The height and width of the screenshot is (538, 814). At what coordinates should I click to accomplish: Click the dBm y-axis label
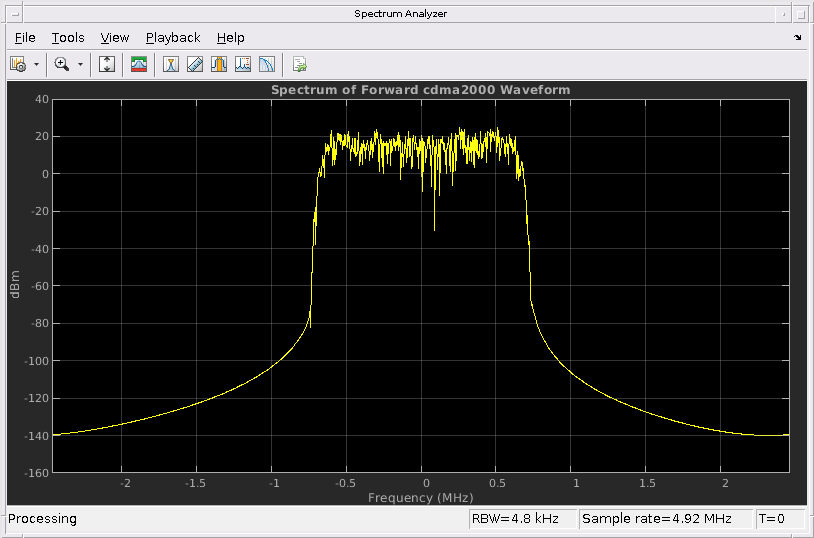(15, 284)
